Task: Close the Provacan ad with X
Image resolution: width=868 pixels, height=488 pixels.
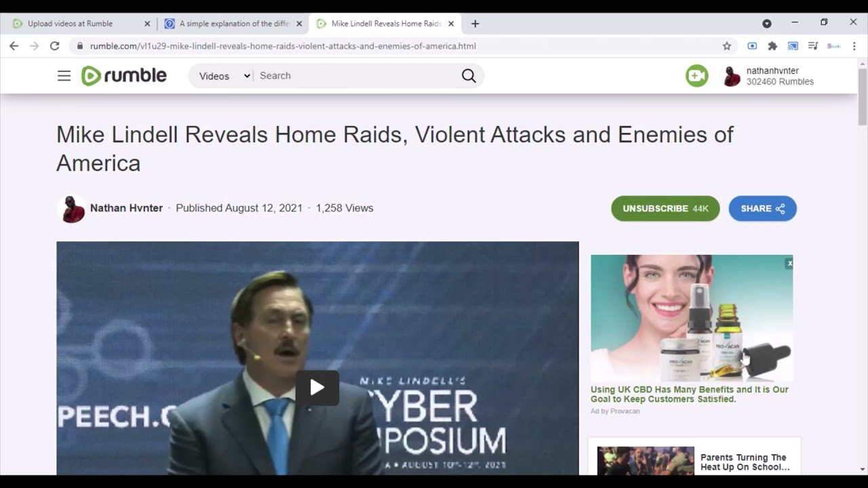Action: pos(789,263)
